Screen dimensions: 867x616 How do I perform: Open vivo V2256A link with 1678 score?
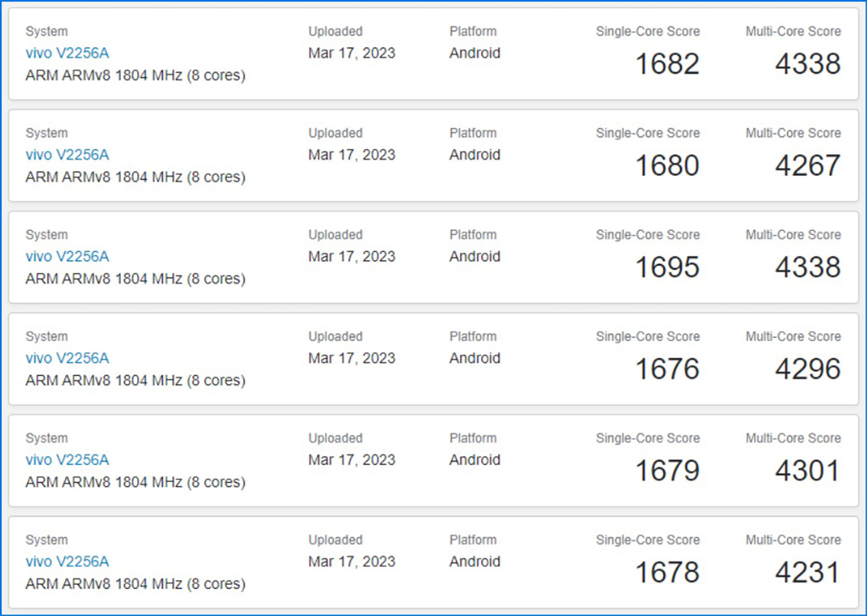point(67,561)
